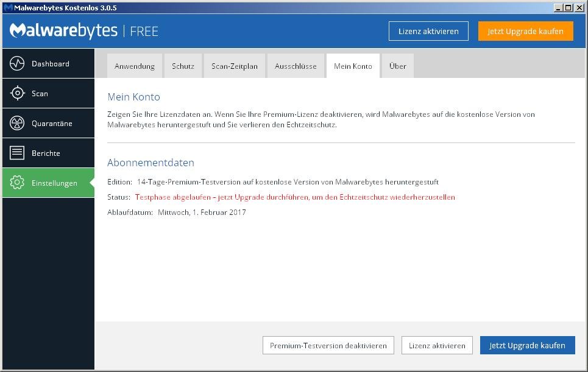Screen dimensions: 588x372
Task: Go to the Scan section
Action: point(48,93)
